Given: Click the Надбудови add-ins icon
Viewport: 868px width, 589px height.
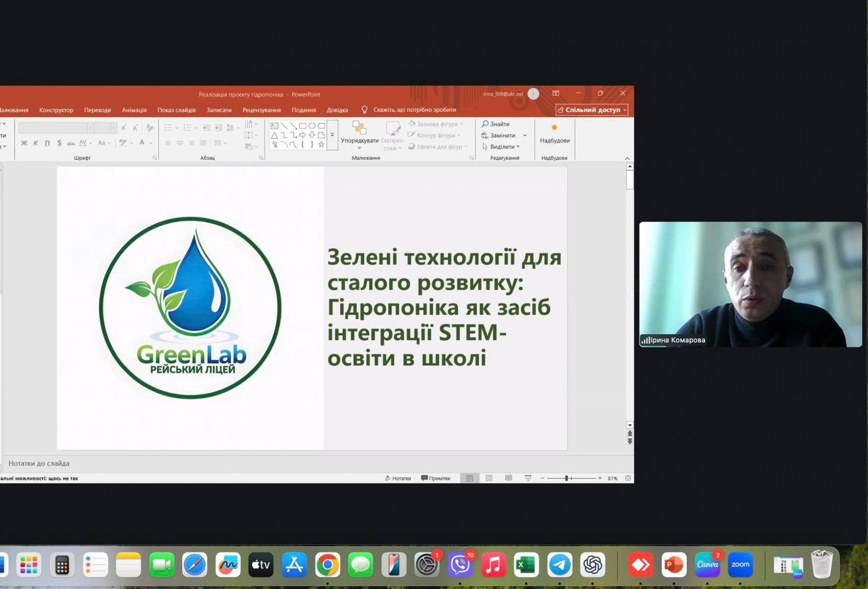Looking at the screenshot, I should [x=555, y=128].
